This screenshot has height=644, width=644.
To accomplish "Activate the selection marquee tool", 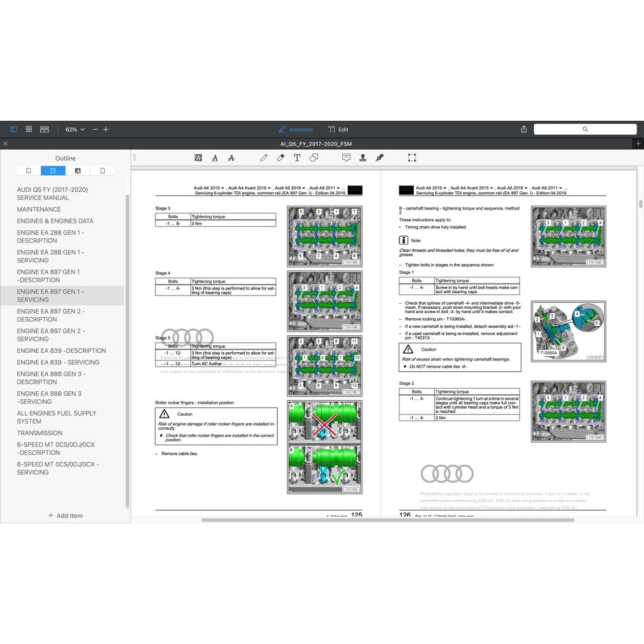I will [413, 158].
